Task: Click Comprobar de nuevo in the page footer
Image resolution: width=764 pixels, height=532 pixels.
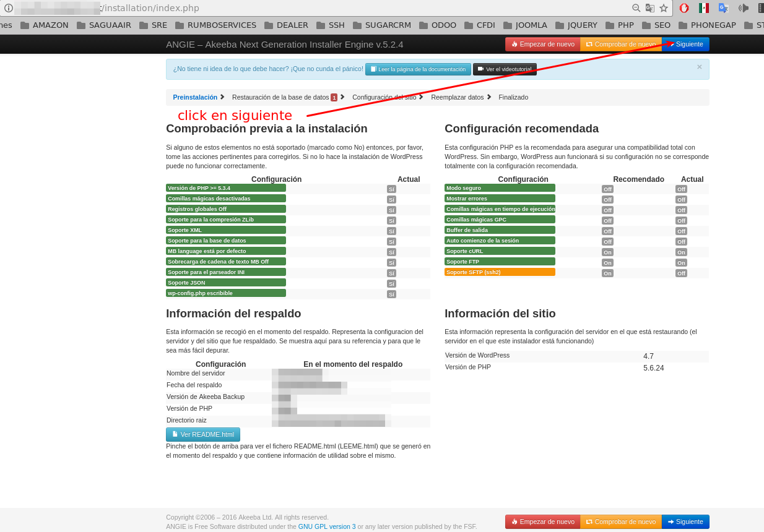Action: [x=621, y=521]
